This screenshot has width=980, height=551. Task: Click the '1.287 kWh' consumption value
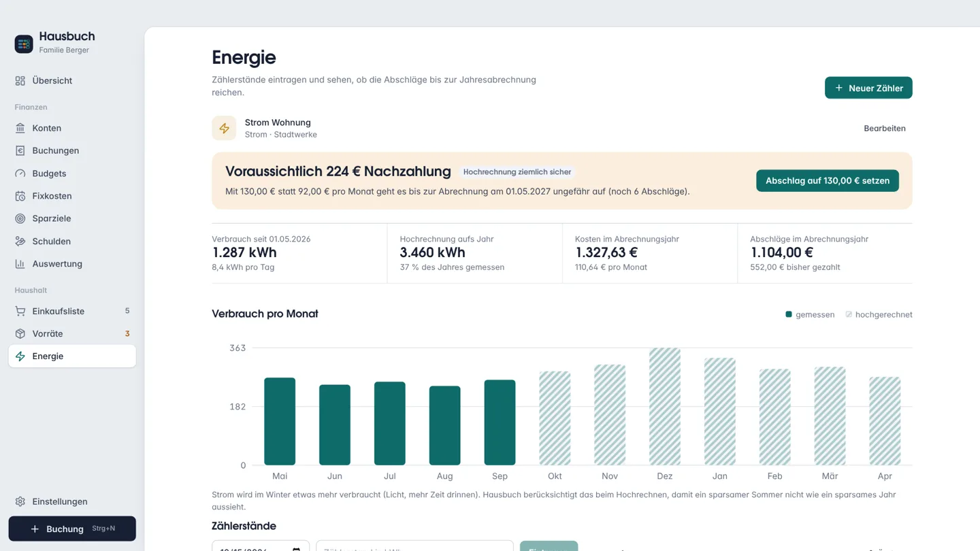tap(244, 252)
